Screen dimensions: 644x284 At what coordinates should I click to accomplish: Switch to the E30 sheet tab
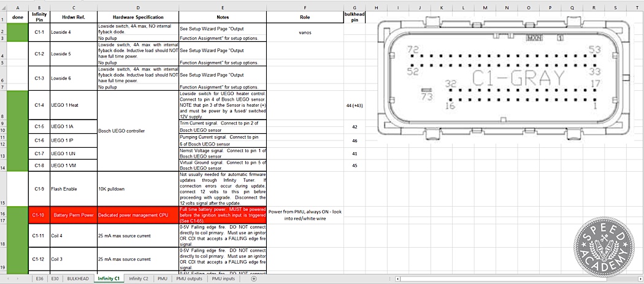[55, 278]
